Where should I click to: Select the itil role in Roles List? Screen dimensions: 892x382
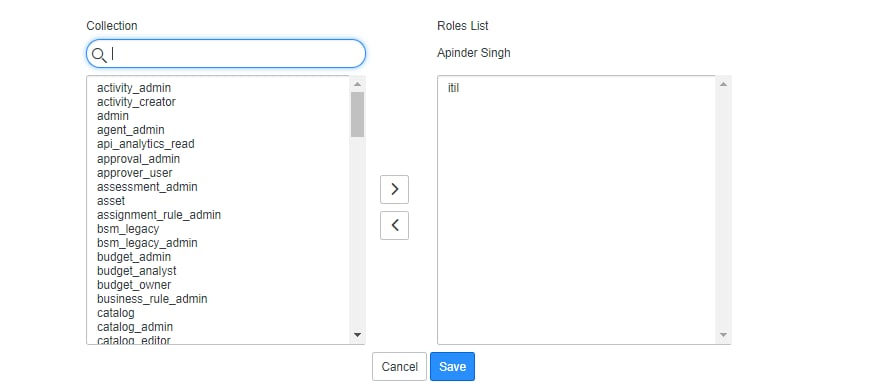tap(453, 88)
